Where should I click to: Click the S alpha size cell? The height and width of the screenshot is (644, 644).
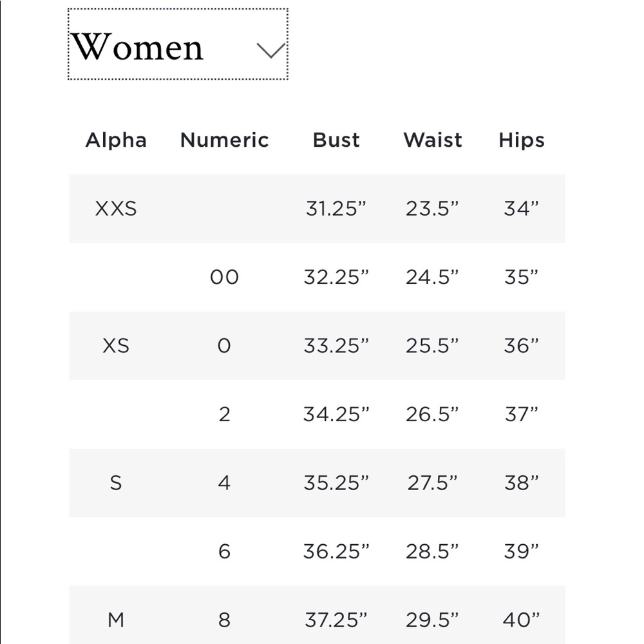coord(116,482)
